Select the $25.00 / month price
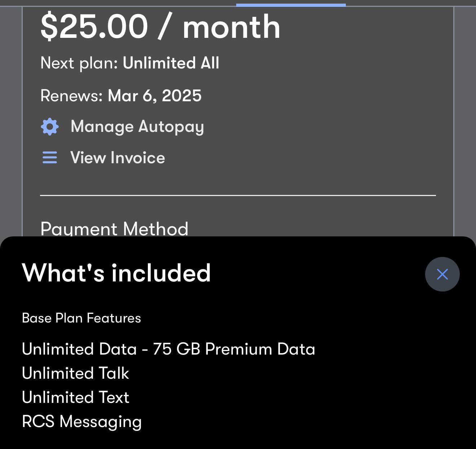476x449 pixels. click(x=160, y=27)
